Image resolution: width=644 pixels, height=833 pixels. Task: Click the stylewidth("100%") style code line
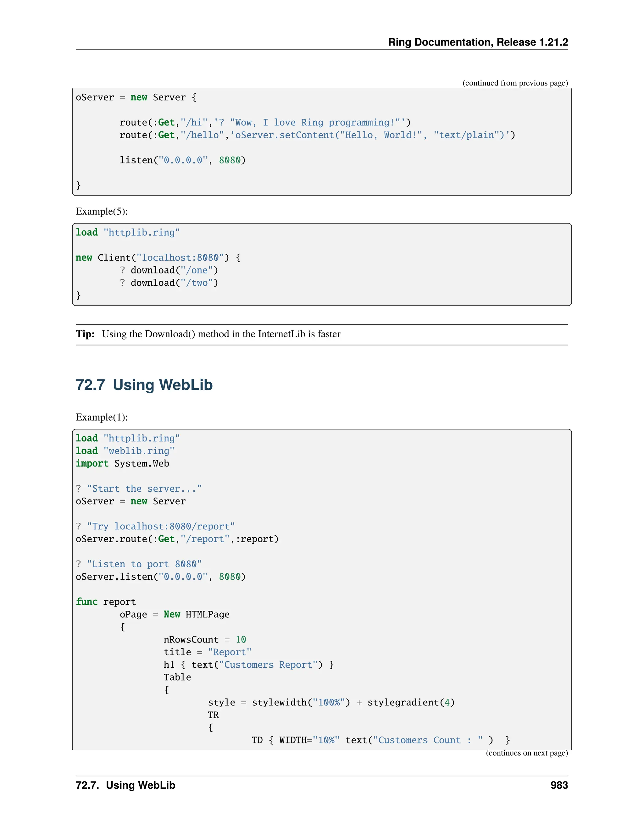331,702
